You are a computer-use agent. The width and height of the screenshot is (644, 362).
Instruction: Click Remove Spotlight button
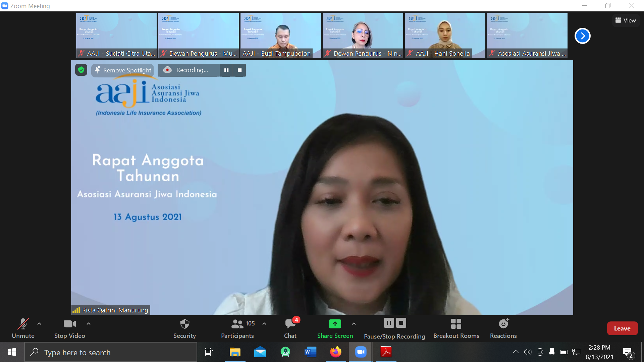coord(123,70)
